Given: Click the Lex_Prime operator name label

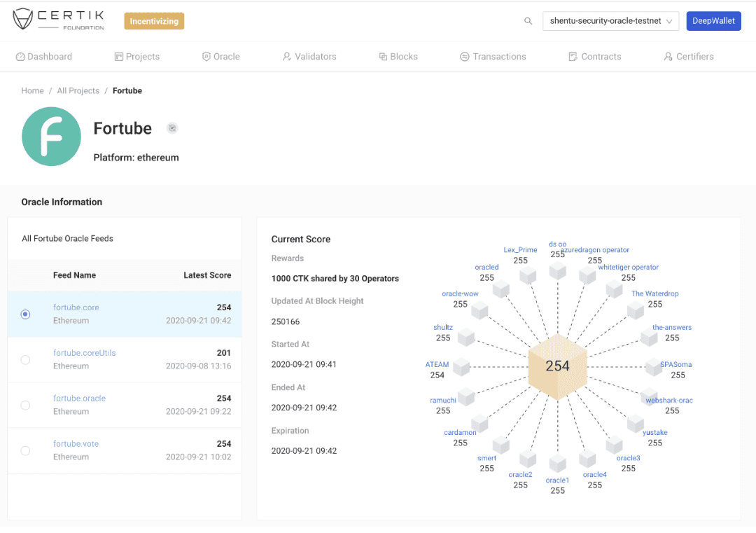Looking at the screenshot, I should coord(520,250).
